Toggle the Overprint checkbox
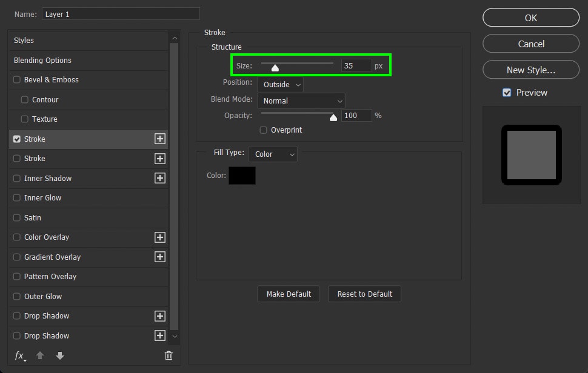The height and width of the screenshot is (373, 588). click(263, 130)
